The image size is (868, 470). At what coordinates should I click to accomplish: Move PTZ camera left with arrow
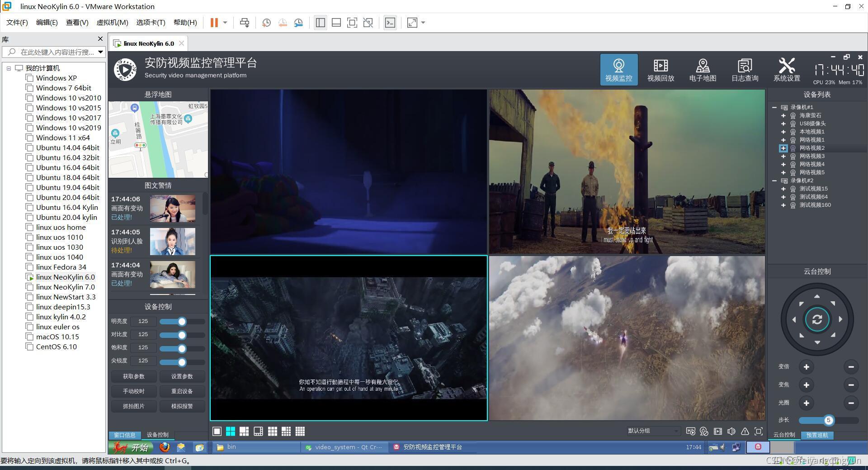(x=794, y=319)
